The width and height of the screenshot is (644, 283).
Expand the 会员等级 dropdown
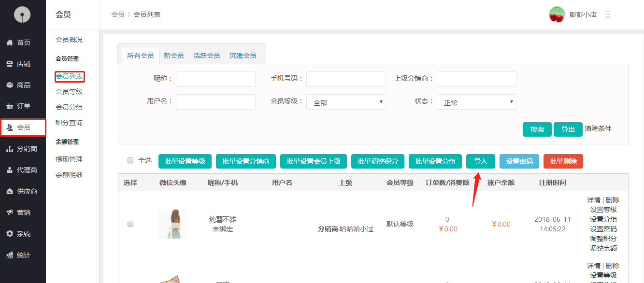pos(346,102)
